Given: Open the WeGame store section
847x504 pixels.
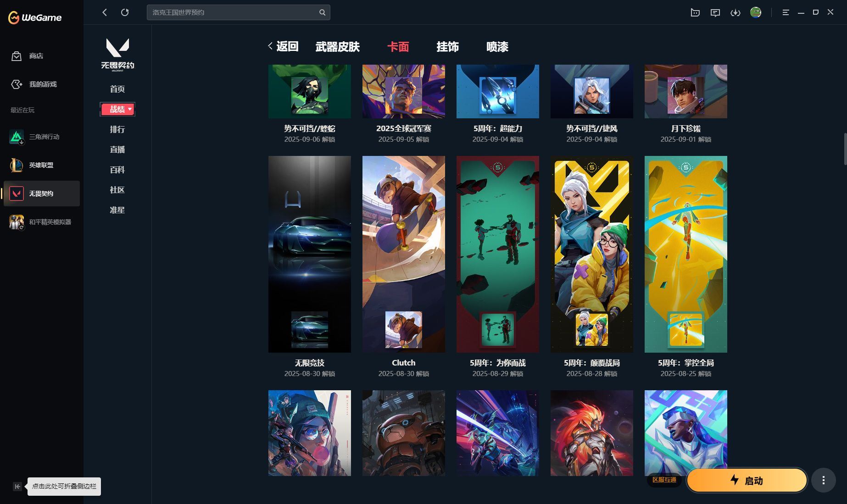Looking at the screenshot, I should click(37, 56).
